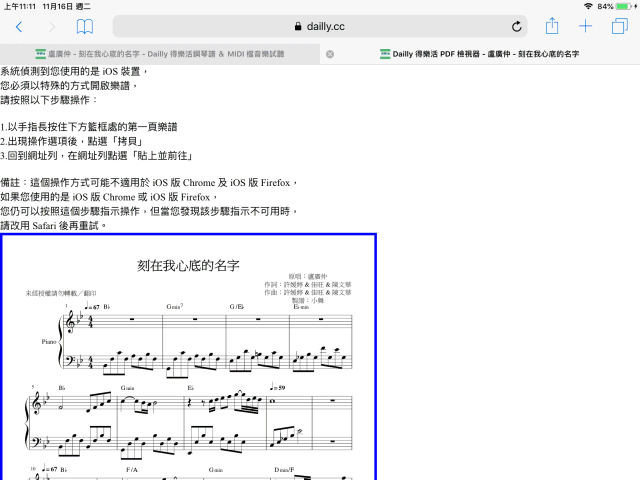Viewport: 640px width, 480px height.
Task: Tap the dailly.cc address bar
Action: 320,27
